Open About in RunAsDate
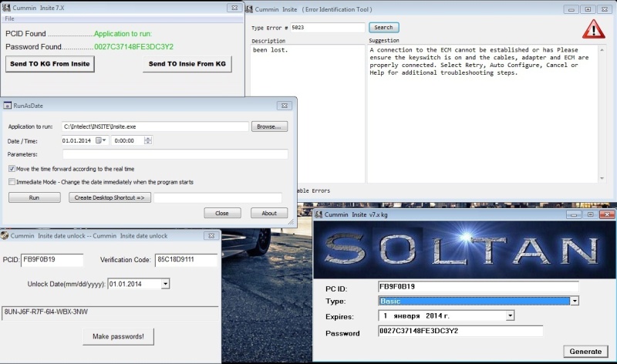Screen dimensions: 617x364 point(269,213)
